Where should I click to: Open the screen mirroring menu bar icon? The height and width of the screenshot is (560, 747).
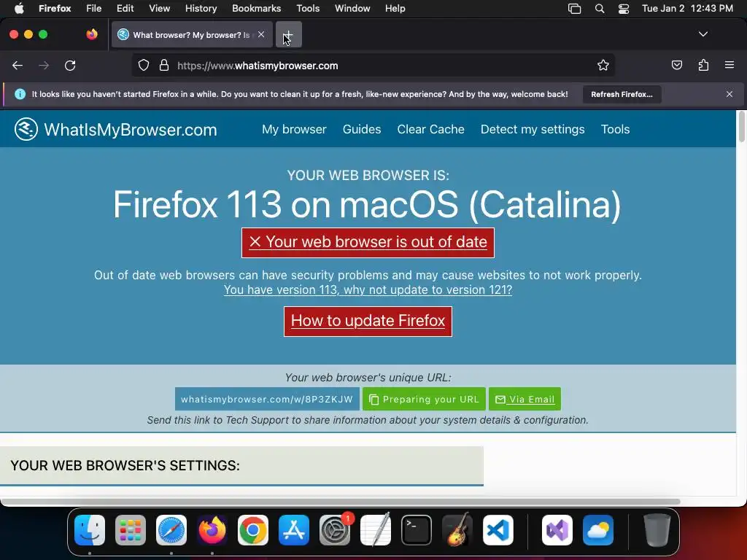575,9
